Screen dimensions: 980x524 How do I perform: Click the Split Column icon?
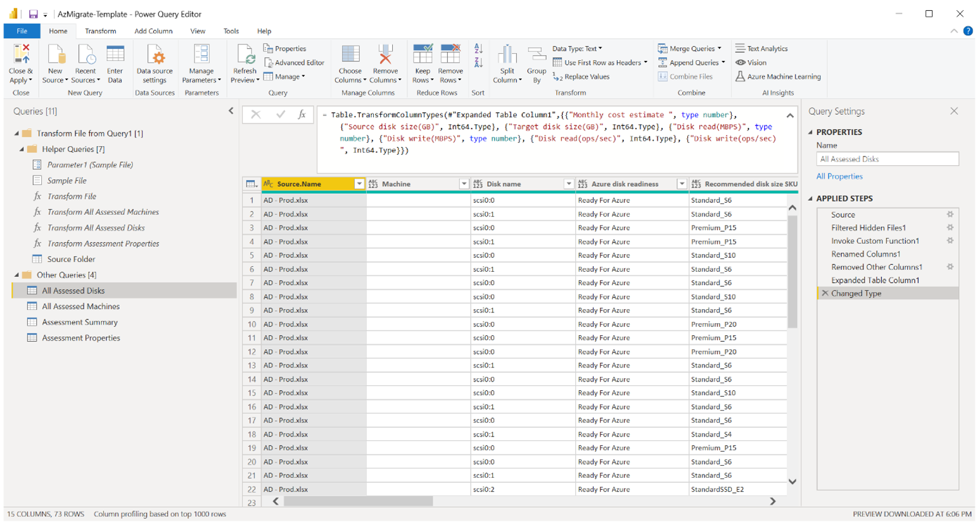[x=507, y=54]
